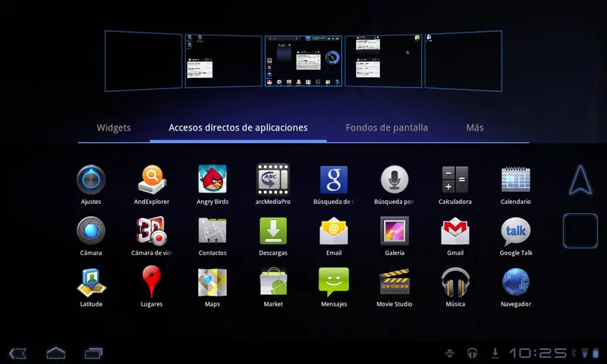
Task: Pick the Mensajes green bubble icon
Action: (334, 282)
